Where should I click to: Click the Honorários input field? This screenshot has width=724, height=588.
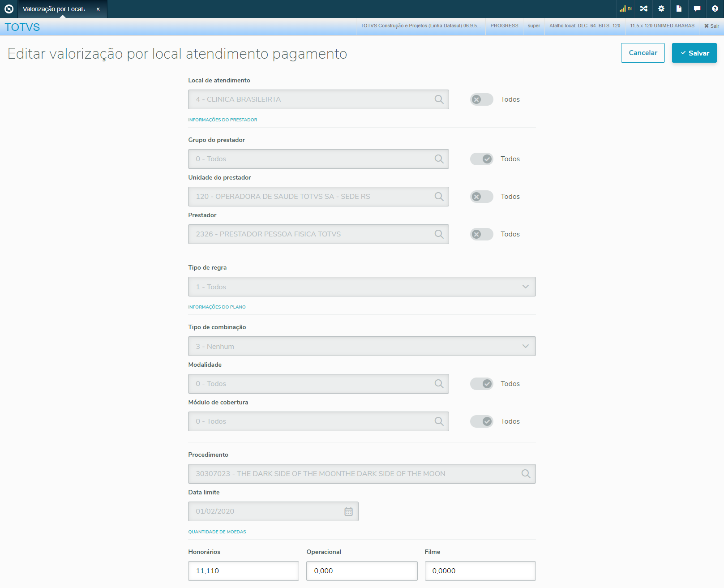tap(244, 571)
